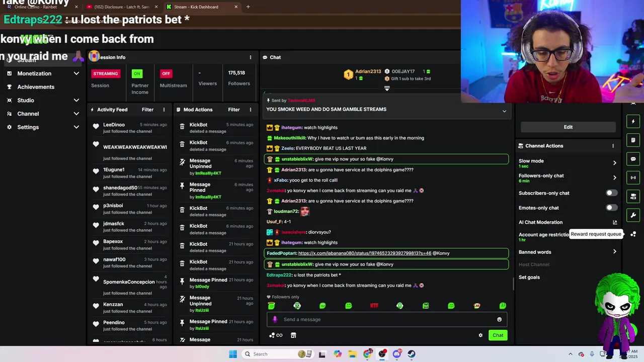Insert the green halo emote
The height and width of the screenshot is (362, 644).
pos(271,306)
